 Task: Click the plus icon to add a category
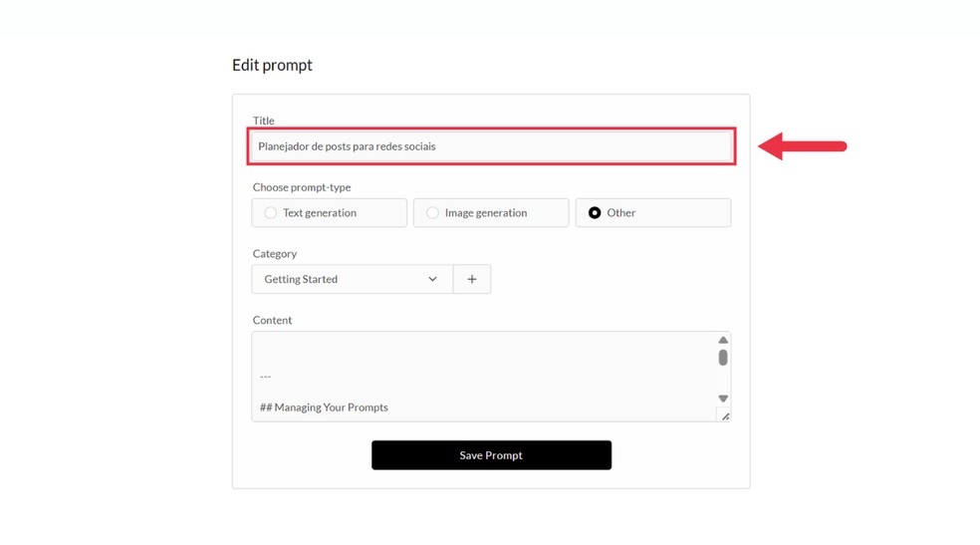(472, 279)
